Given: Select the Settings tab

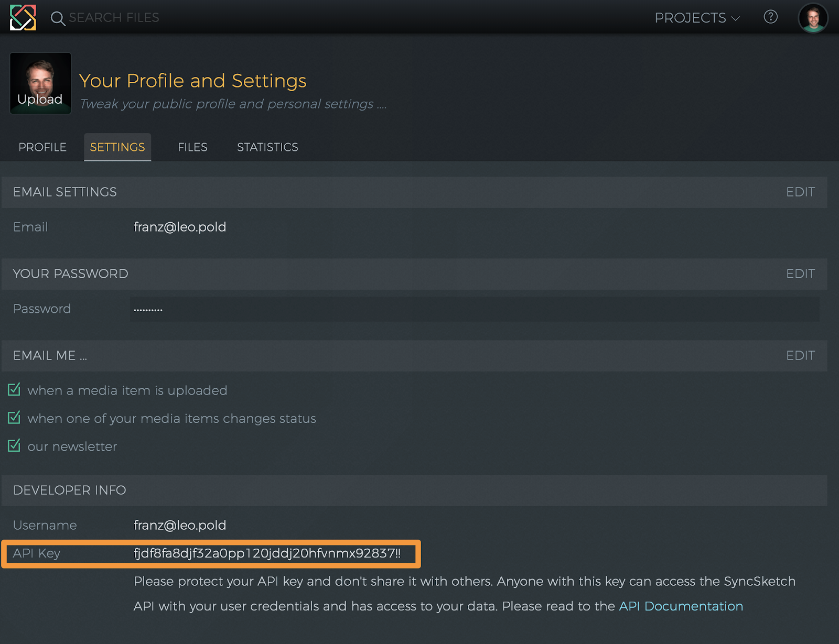Looking at the screenshot, I should point(117,147).
